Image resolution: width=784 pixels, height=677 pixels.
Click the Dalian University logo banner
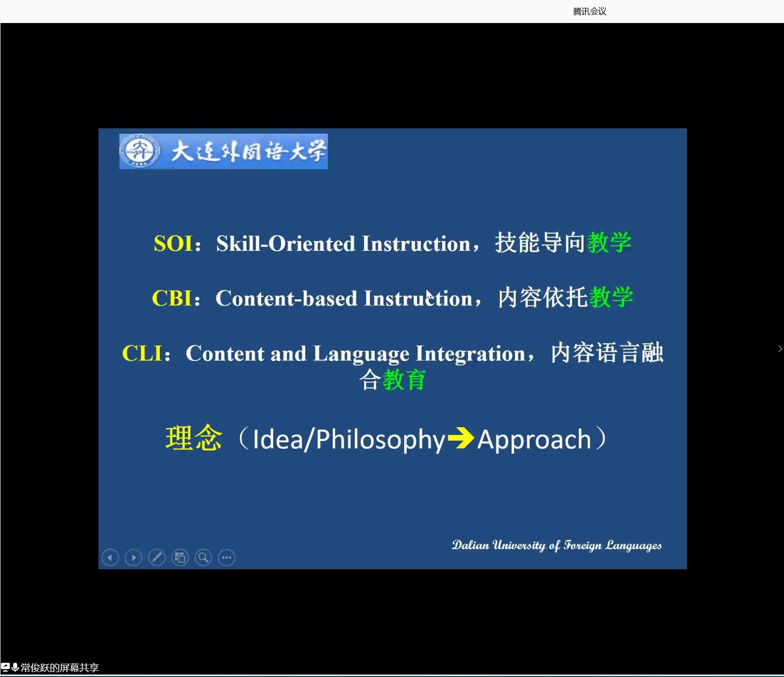tap(223, 151)
